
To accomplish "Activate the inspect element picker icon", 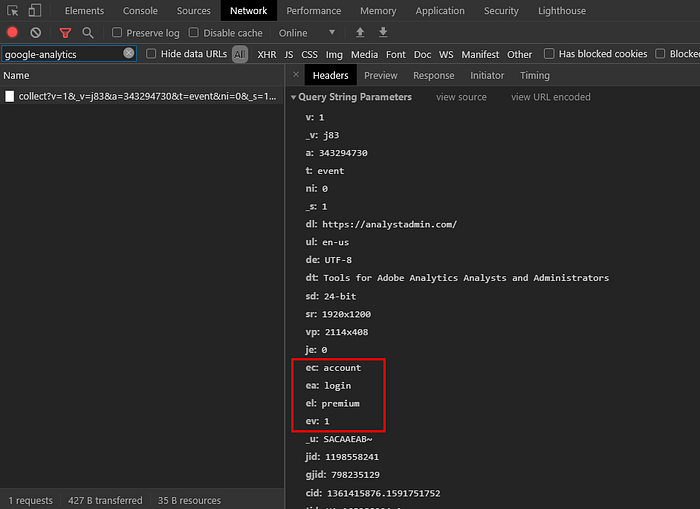I will click(12, 11).
